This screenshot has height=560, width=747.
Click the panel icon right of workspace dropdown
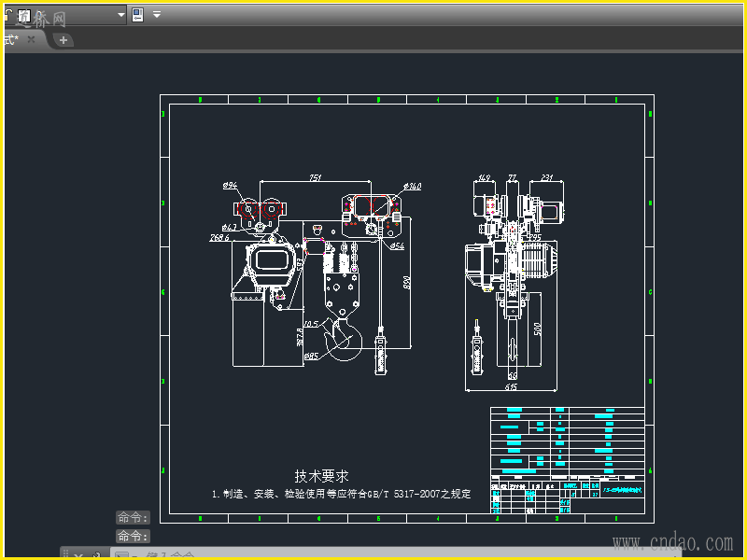138,15
